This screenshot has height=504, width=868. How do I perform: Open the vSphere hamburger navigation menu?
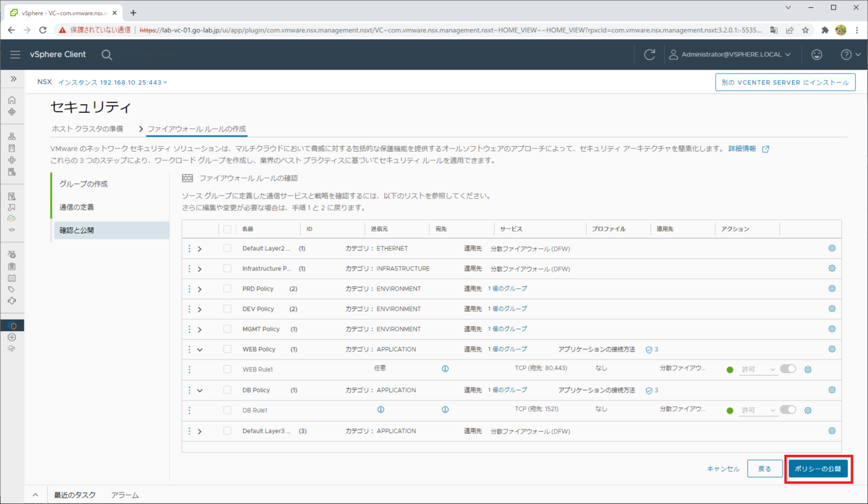[15, 54]
